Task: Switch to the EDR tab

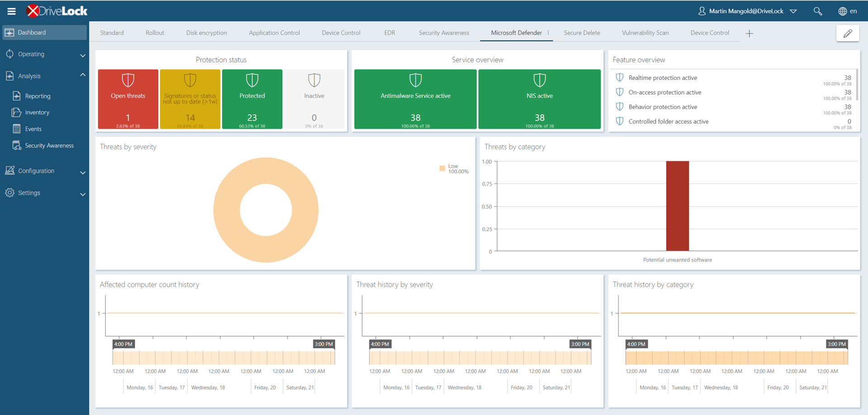Action: [x=390, y=33]
